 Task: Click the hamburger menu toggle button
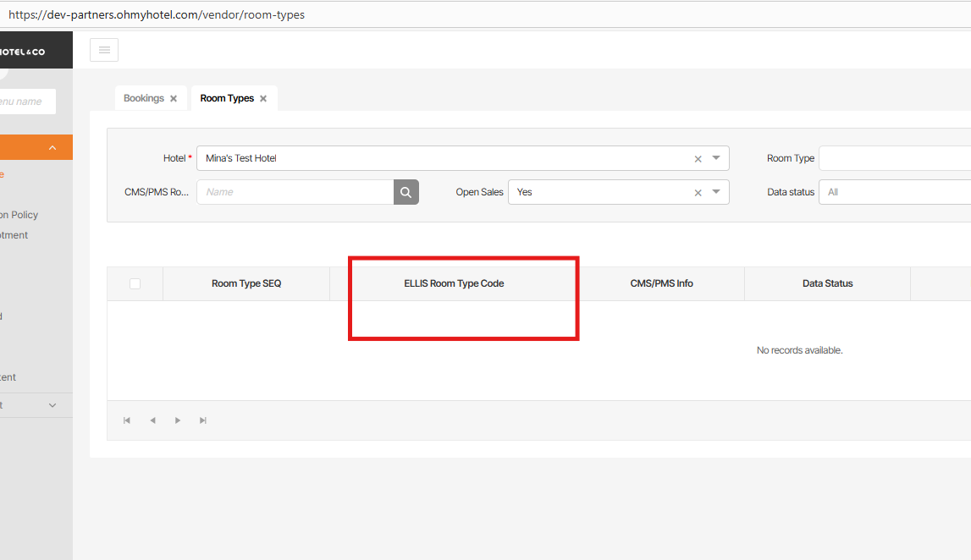tap(104, 50)
